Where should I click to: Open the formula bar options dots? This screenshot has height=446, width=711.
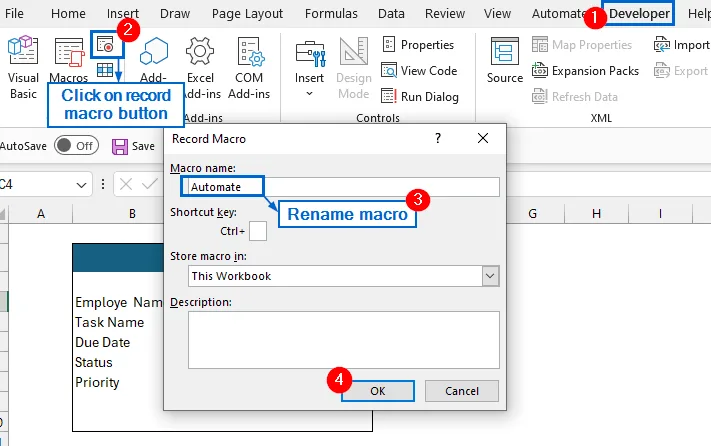click(103, 184)
